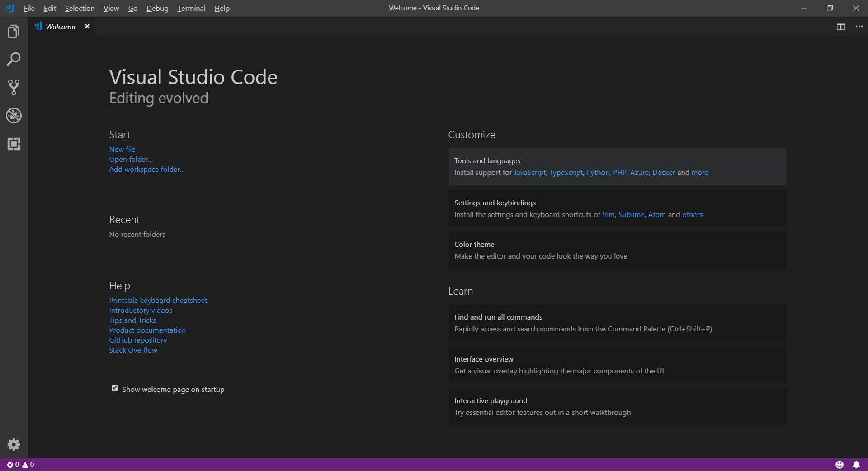This screenshot has height=471, width=868.
Task: Click the errors count in status bar
Action: [13, 465]
